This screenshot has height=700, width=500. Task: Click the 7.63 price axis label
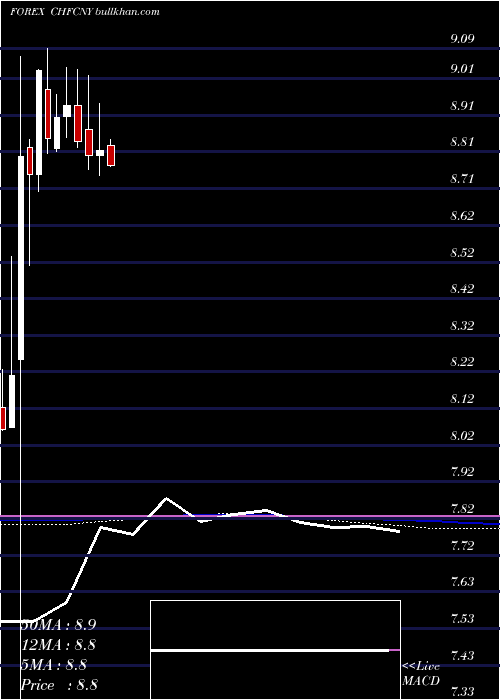[x=462, y=582]
